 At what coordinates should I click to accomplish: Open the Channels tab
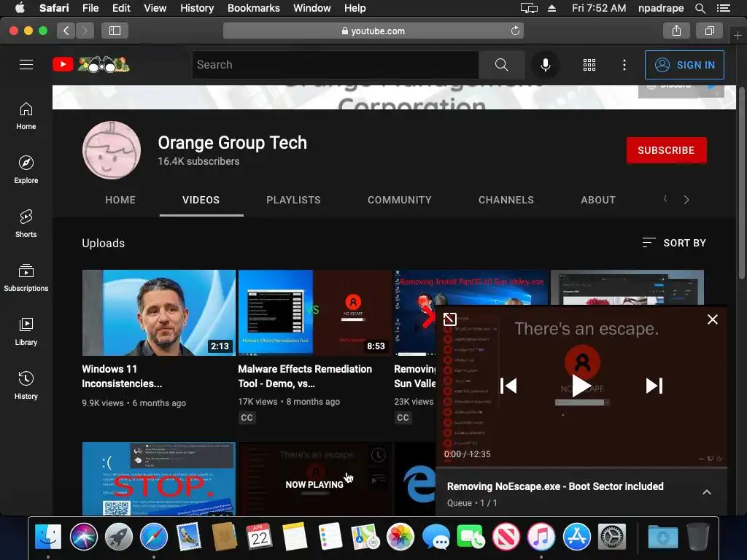[x=506, y=200]
